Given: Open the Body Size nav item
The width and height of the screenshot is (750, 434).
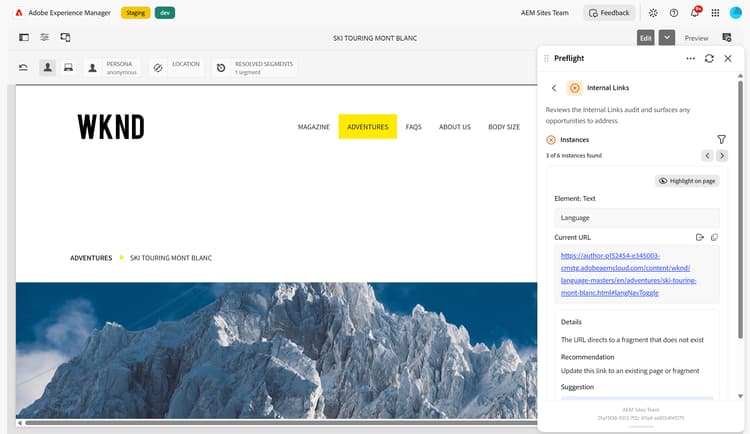Looking at the screenshot, I should pos(504,127).
